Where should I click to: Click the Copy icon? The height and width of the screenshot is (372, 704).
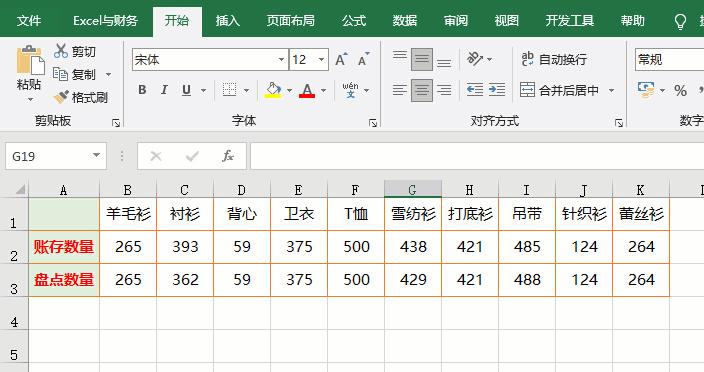click(x=60, y=74)
